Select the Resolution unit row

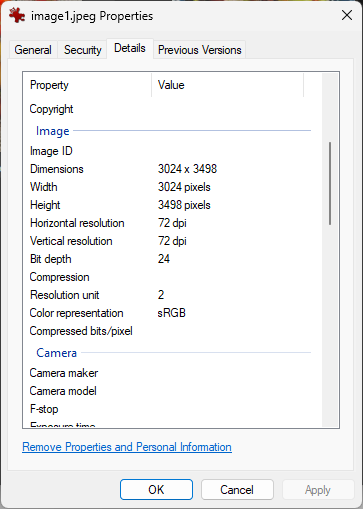pyautogui.click(x=170, y=295)
